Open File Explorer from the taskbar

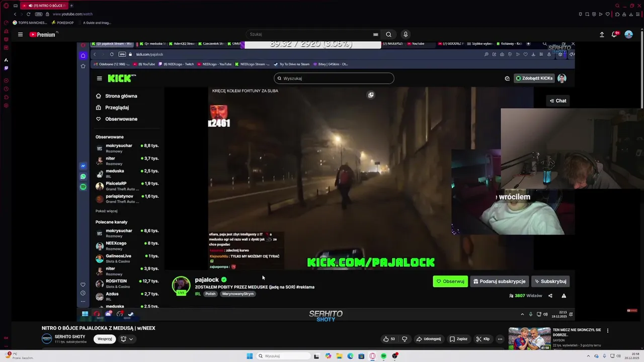point(340,356)
